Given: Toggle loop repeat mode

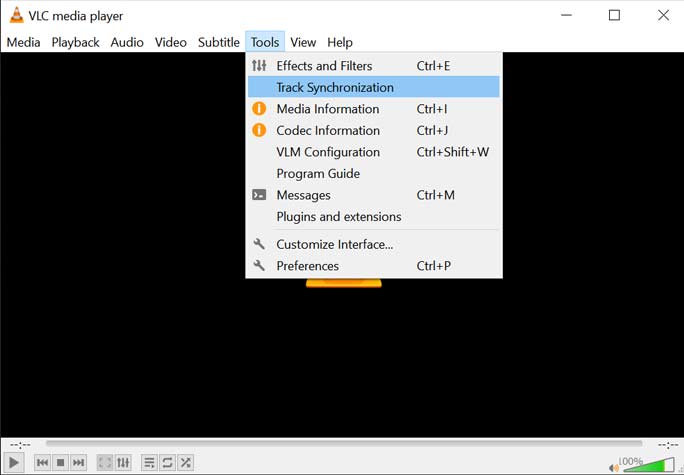Looking at the screenshot, I should click(167, 462).
